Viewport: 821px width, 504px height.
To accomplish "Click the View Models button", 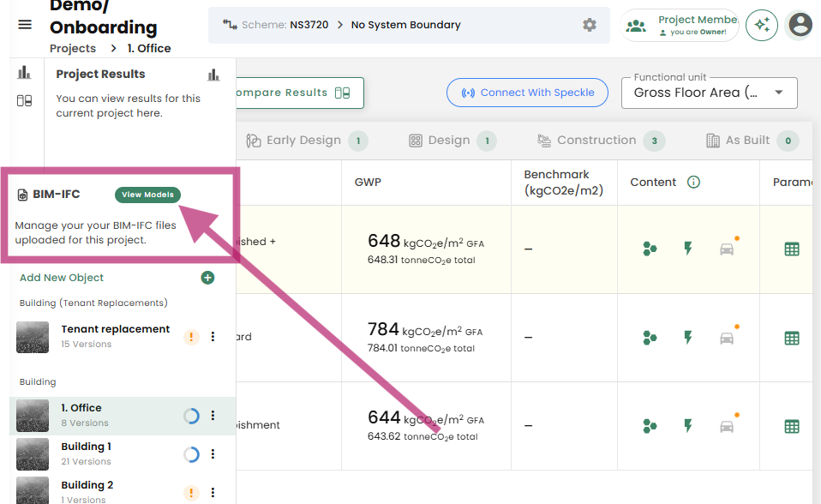I will click(x=147, y=195).
